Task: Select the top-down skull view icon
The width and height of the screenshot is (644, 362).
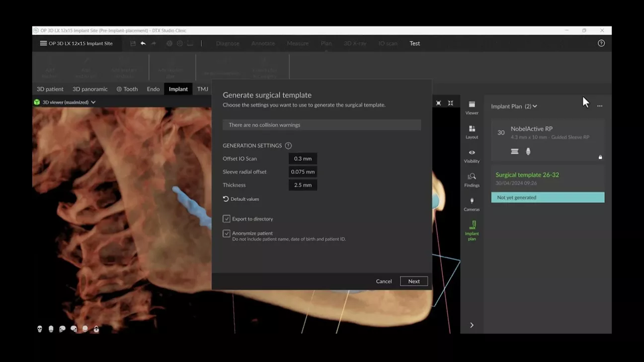Action: tap(85, 329)
